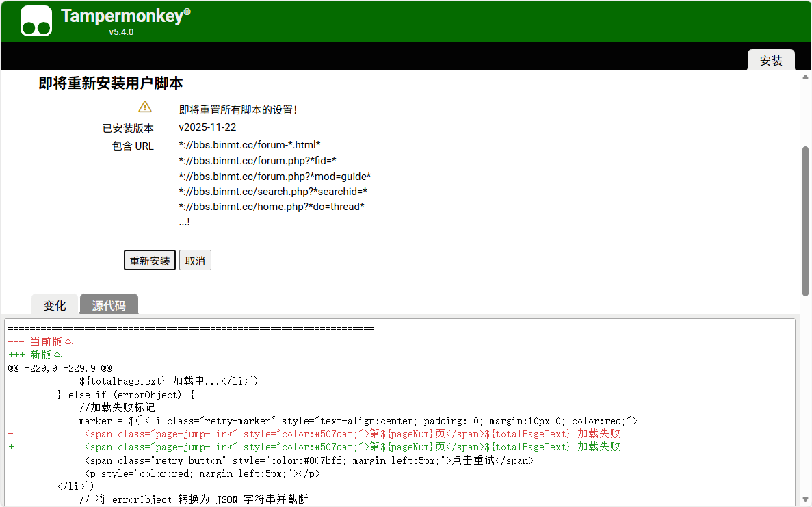Click the '${totalPageText} 加载中...' code line
The image size is (812, 507).
click(x=168, y=381)
